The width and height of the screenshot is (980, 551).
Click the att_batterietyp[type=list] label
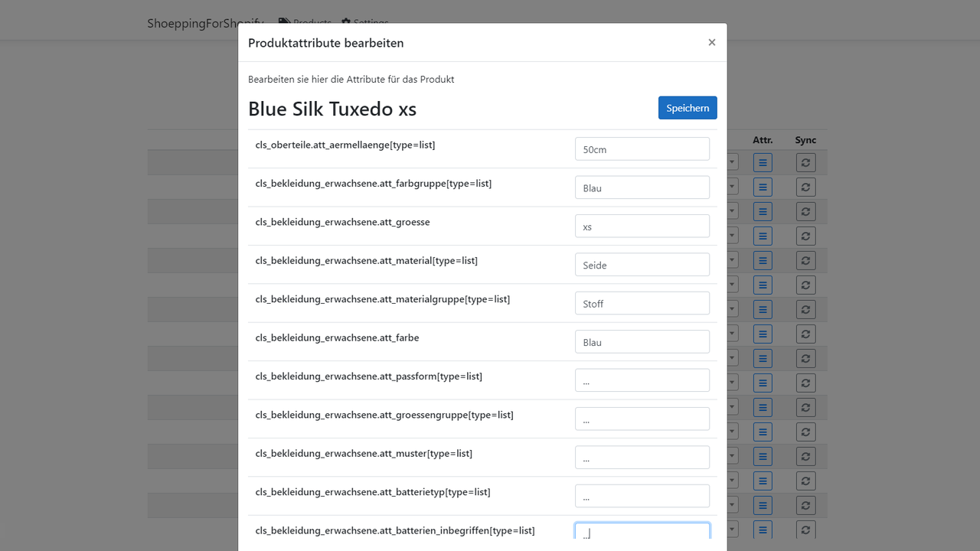(373, 492)
